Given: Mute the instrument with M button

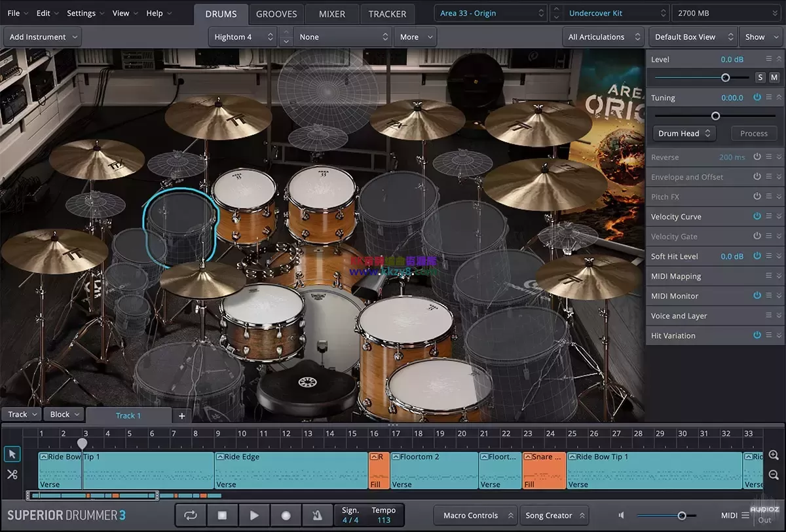Looking at the screenshot, I should tap(774, 77).
